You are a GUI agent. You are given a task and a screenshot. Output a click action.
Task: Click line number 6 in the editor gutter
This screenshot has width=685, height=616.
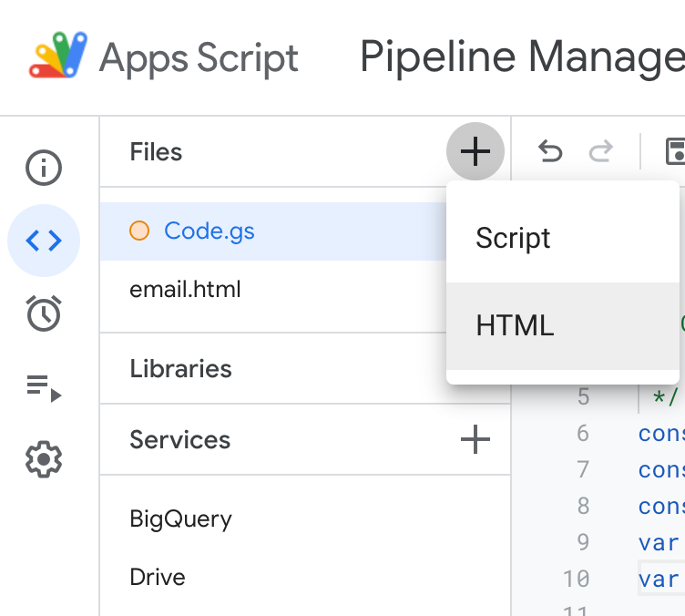tap(583, 434)
